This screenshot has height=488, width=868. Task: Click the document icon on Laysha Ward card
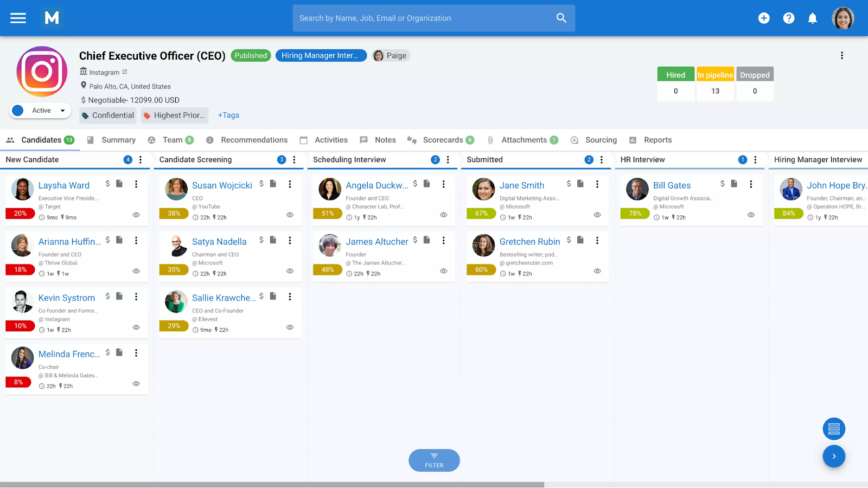pyautogui.click(x=119, y=184)
